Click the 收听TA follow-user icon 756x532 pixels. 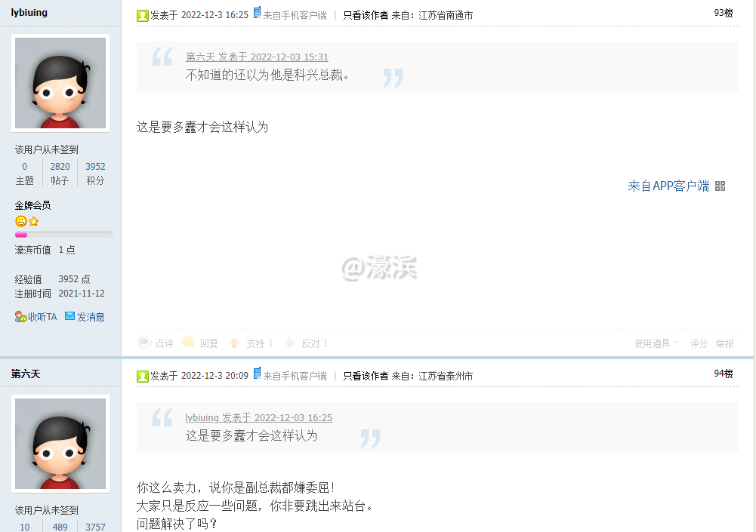20,317
